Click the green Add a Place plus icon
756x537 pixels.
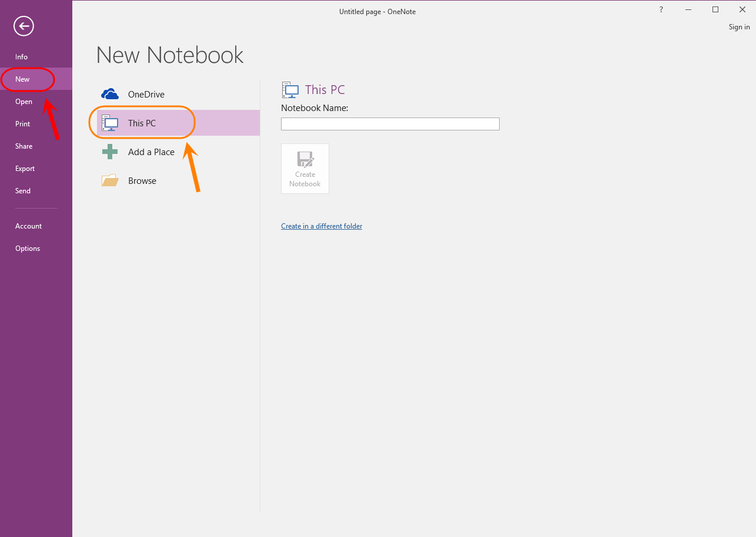click(x=110, y=152)
